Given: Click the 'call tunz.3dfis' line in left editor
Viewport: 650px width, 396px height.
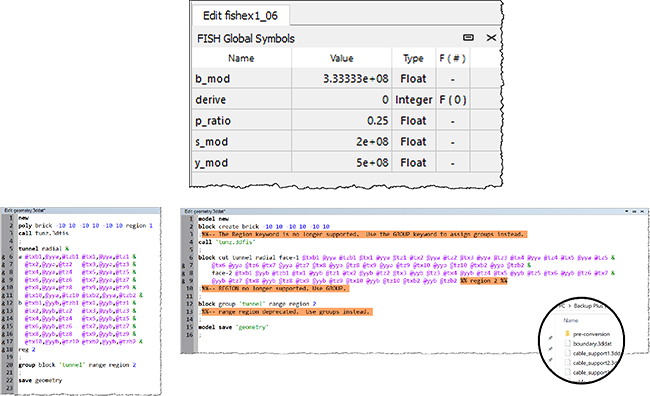Looking at the screenshot, I should click(x=44, y=233).
